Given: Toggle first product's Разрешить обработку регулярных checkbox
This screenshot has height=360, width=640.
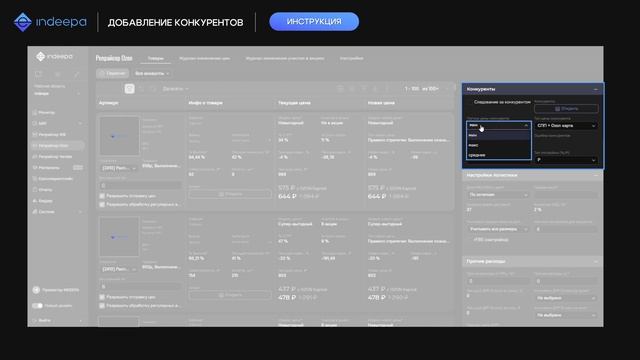Looking at the screenshot, I should [102, 204].
